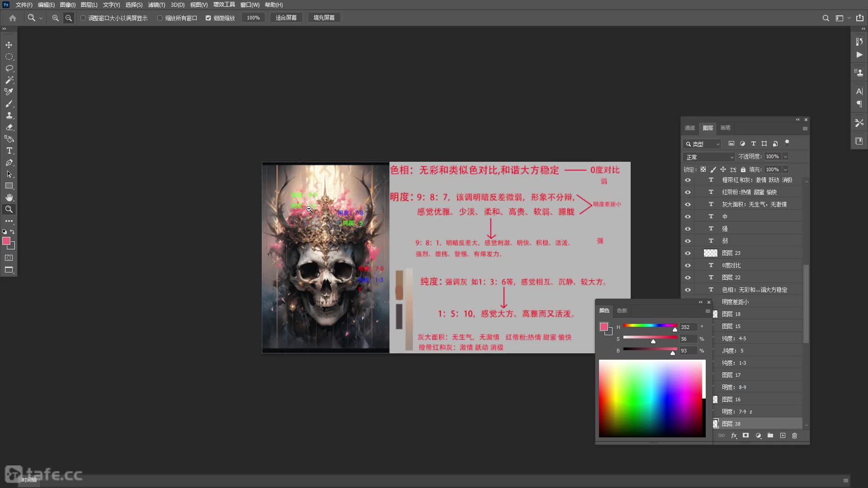Delete layer with trash icon
The image size is (868, 488).
click(795, 436)
